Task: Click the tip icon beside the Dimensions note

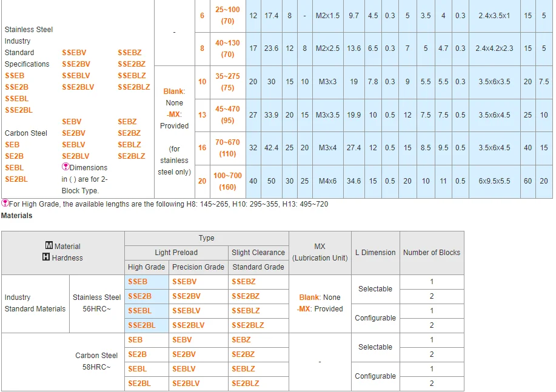Action: (65, 167)
